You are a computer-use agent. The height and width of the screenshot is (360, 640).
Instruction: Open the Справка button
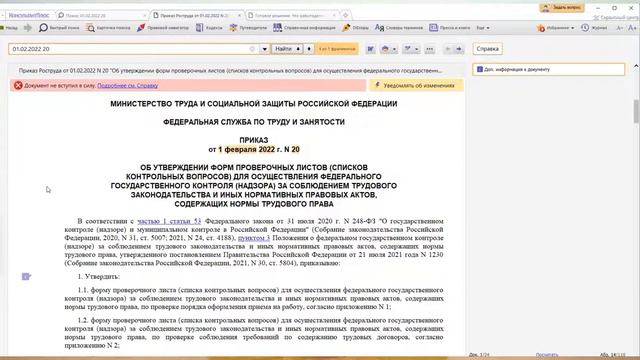[488, 49]
